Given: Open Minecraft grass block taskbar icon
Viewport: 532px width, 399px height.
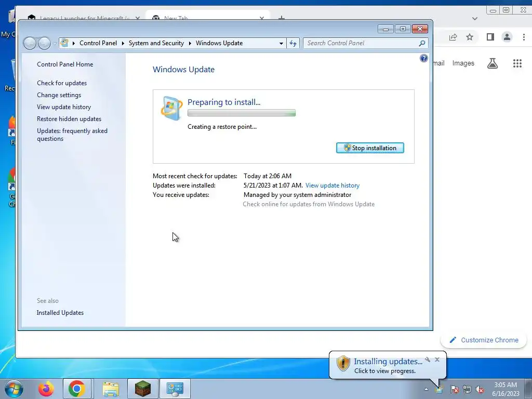Looking at the screenshot, I should [x=143, y=389].
